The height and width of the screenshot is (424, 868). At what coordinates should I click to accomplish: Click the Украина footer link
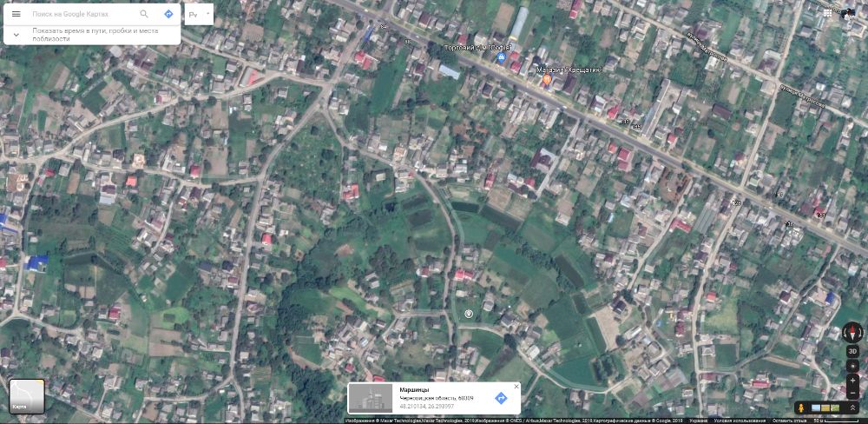click(x=699, y=421)
